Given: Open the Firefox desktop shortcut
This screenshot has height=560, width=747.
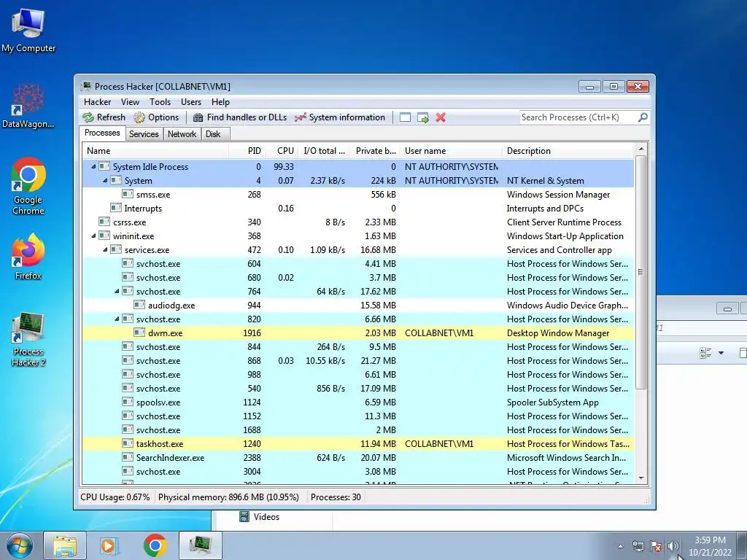Looking at the screenshot, I should 28,256.
